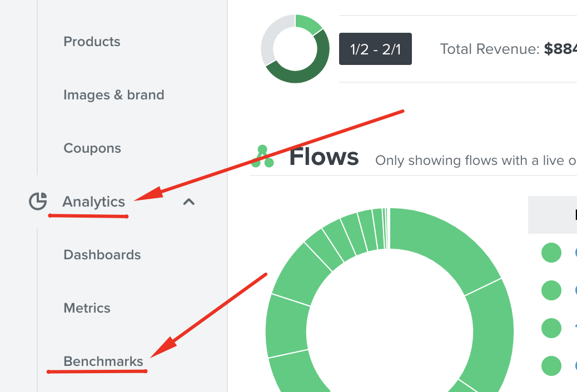Select the second green legend dot
The height and width of the screenshot is (392, 577).
click(551, 290)
